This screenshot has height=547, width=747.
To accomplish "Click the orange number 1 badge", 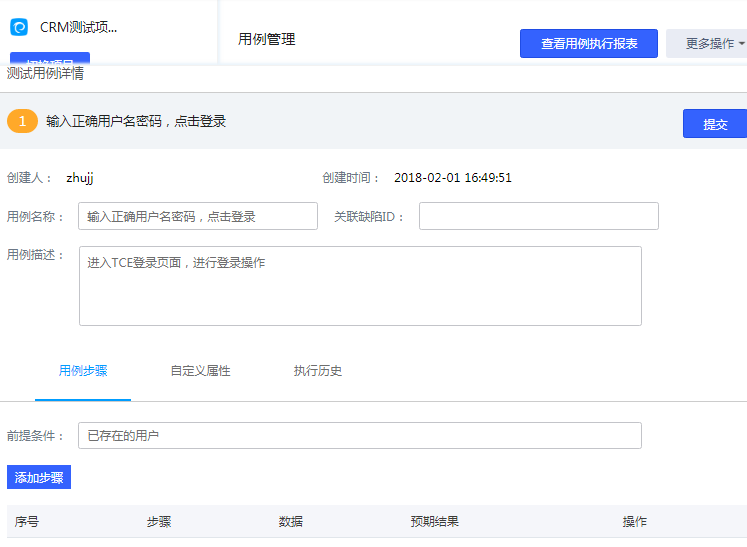I will [x=22, y=121].
